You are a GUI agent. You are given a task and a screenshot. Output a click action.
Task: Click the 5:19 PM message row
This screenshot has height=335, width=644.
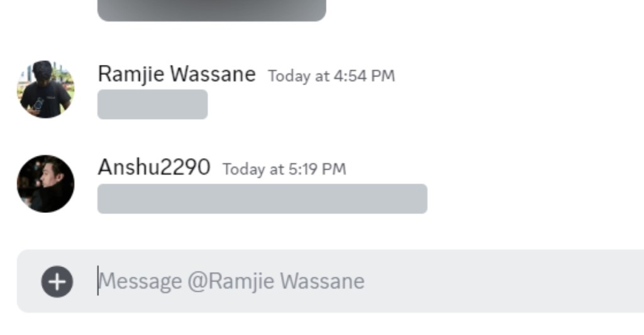[322, 184]
